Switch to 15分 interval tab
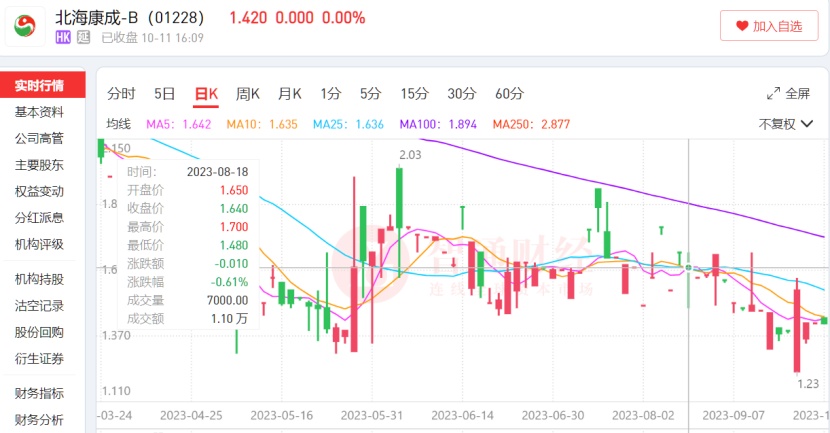 (x=414, y=94)
